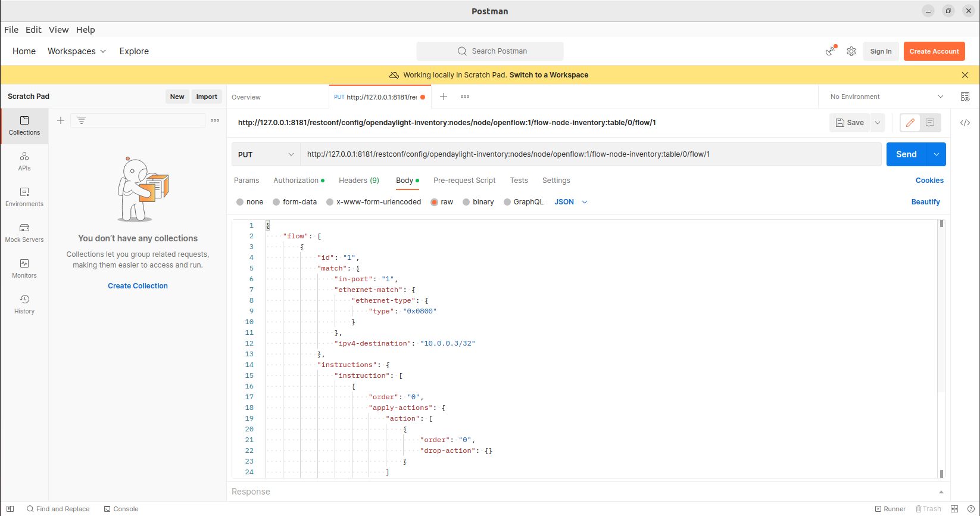Image resolution: width=980 pixels, height=516 pixels.
Task: Open a new request tab with plus icon
Action: (x=444, y=97)
